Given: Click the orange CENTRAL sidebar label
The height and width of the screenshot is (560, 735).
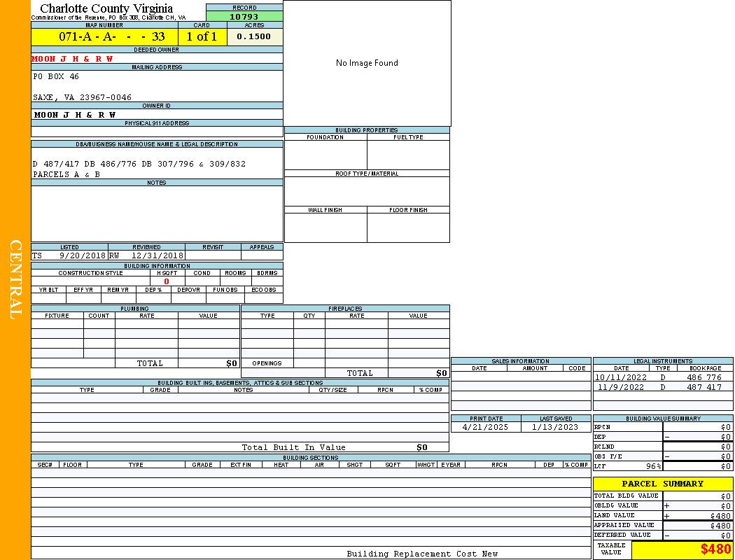Looking at the screenshot, I should (15, 279).
